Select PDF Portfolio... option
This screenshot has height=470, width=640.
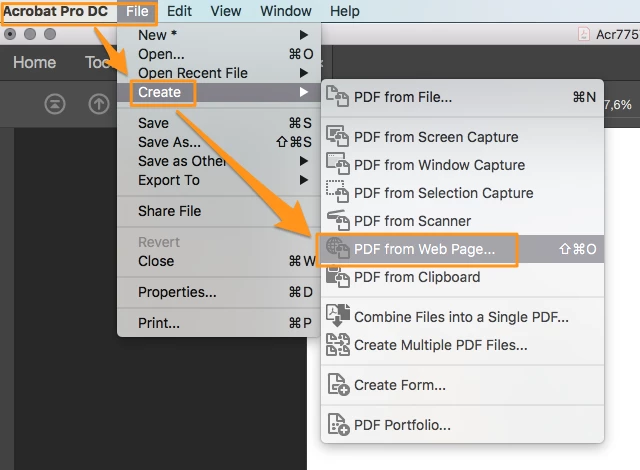462,425
